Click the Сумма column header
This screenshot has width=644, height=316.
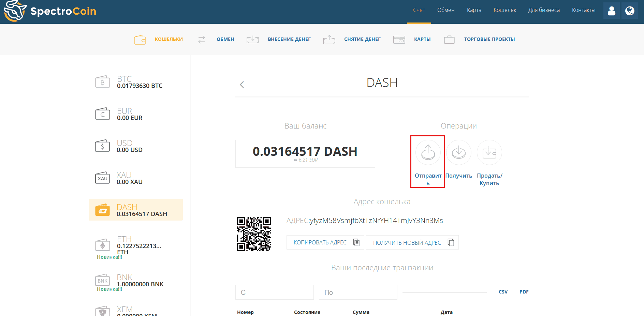[x=361, y=312]
